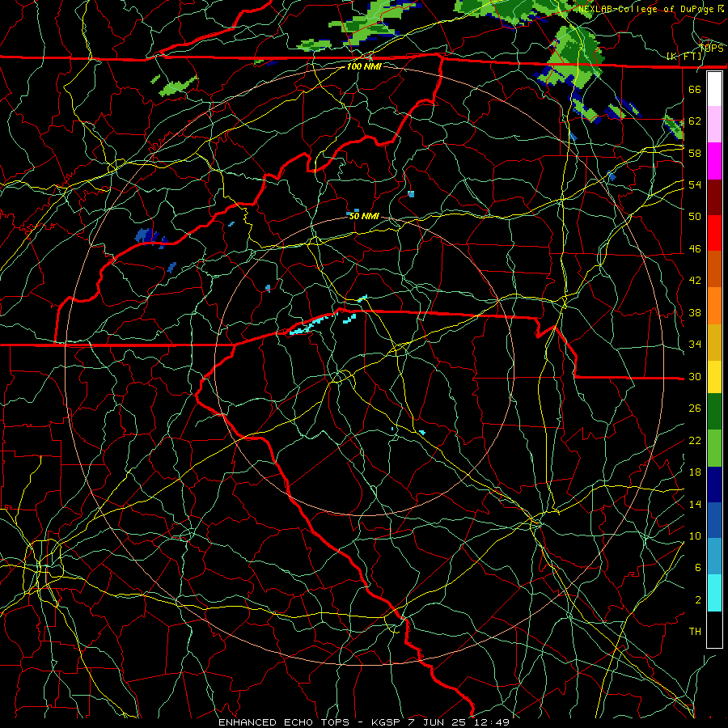The width and height of the screenshot is (728, 728).
Task: Click the legend value "14"
Action: (695, 504)
